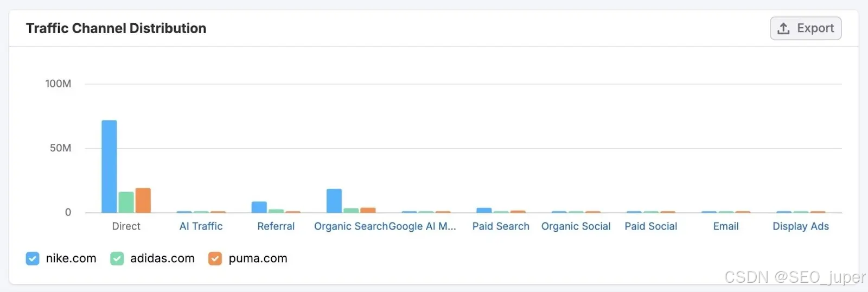The height and width of the screenshot is (292, 868).
Task: Click the orange puma.com Direct bar
Action: (143, 200)
